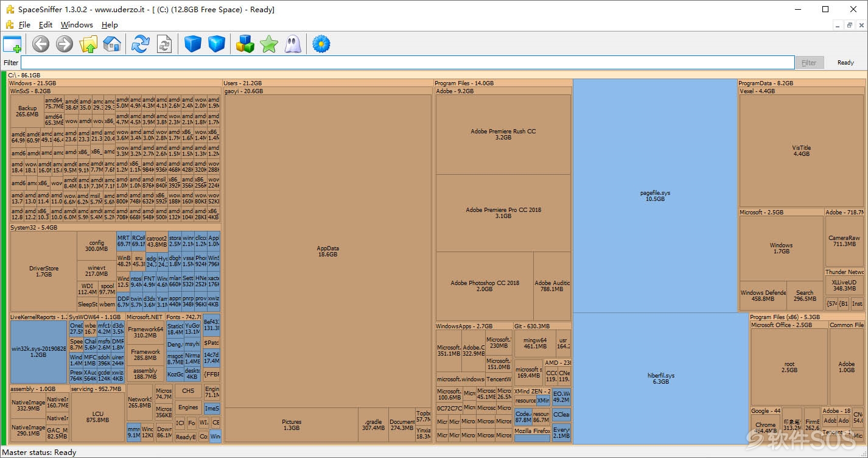Click the Backup 265.6MB block

tap(27, 111)
